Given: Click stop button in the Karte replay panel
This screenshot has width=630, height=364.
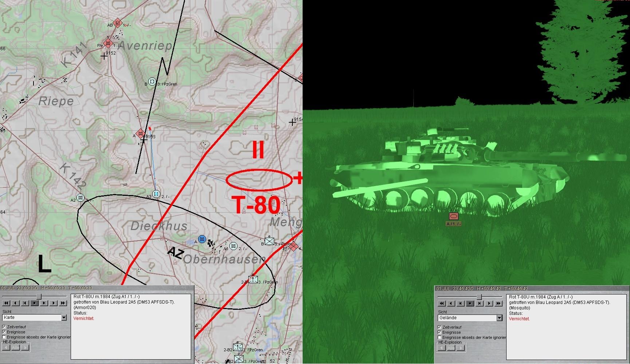Looking at the screenshot, I should [x=34, y=303].
